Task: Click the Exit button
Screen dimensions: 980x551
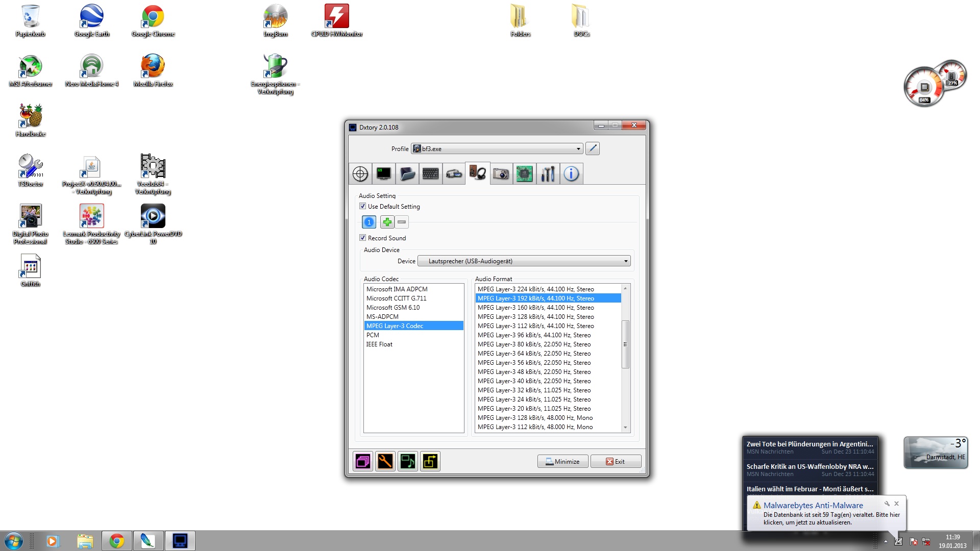Action: click(x=616, y=462)
